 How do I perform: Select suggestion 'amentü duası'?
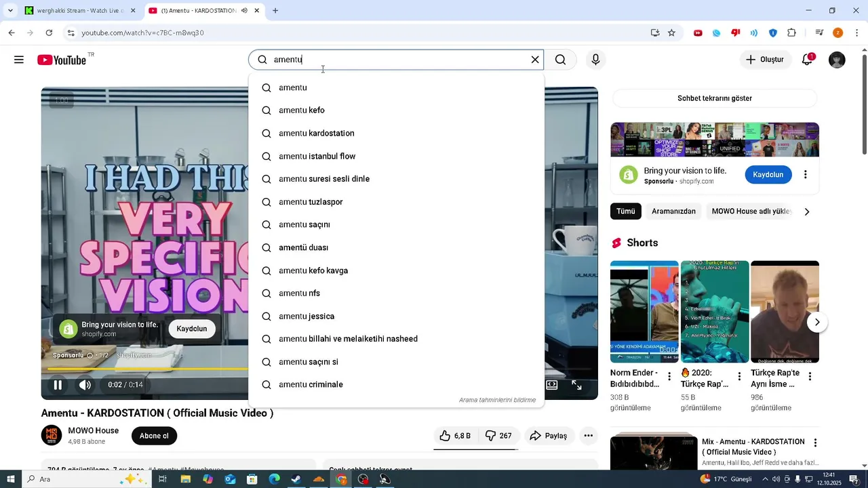point(396,247)
